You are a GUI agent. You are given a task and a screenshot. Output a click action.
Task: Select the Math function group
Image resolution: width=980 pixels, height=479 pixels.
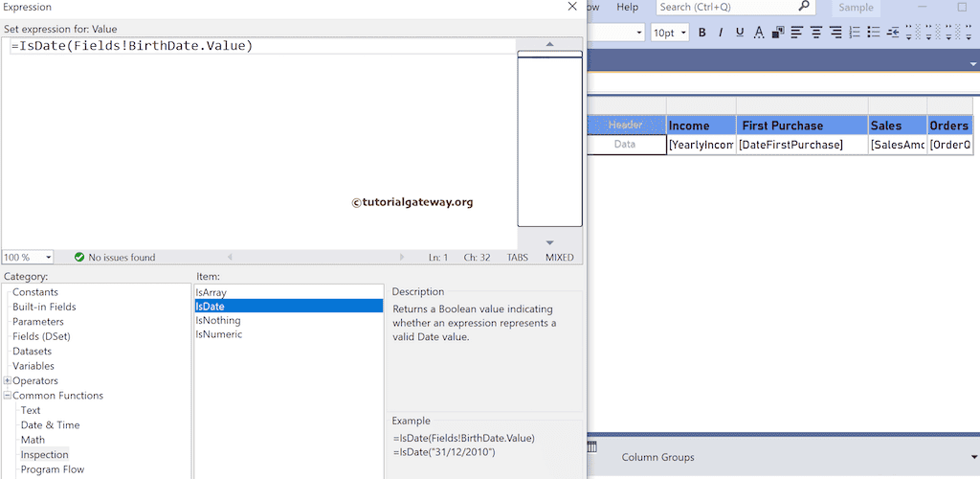pos(33,440)
